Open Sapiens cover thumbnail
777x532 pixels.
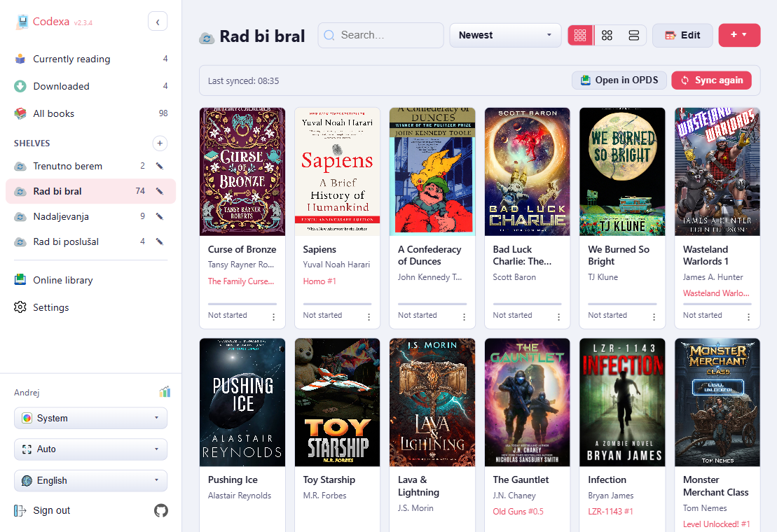coord(338,171)
